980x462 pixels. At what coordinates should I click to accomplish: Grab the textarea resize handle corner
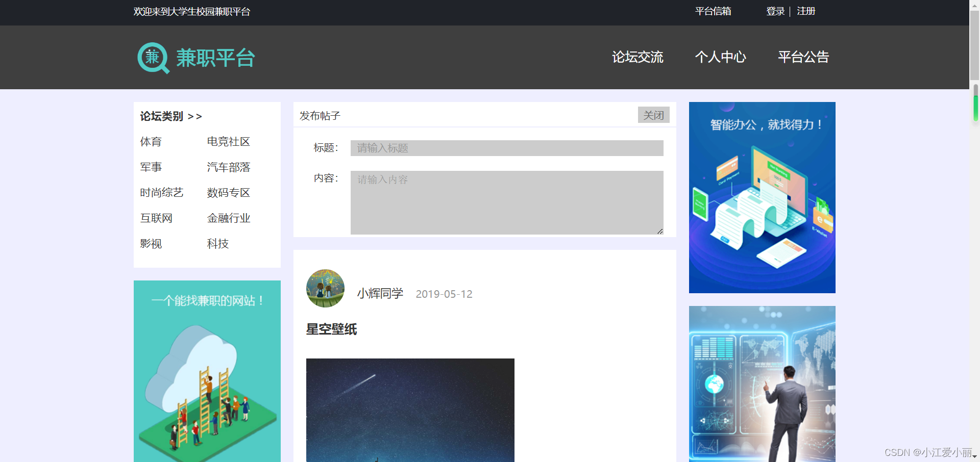pyautogui.click(x=660, y=231)
